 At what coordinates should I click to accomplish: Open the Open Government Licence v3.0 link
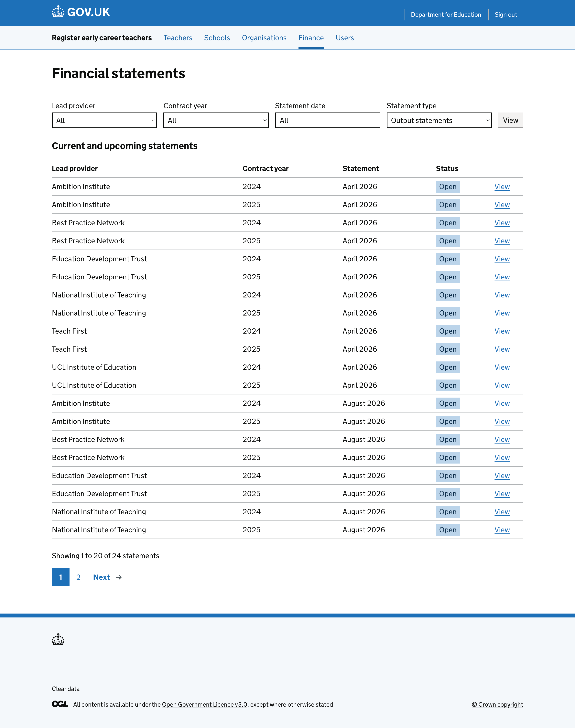point(205,704)
